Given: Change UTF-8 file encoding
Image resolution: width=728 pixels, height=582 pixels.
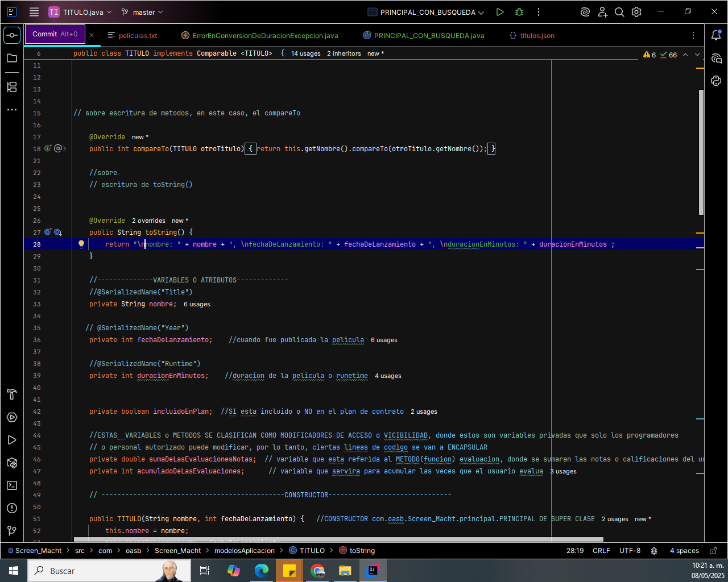Looking at the screenshot, I should coord(630,551).
